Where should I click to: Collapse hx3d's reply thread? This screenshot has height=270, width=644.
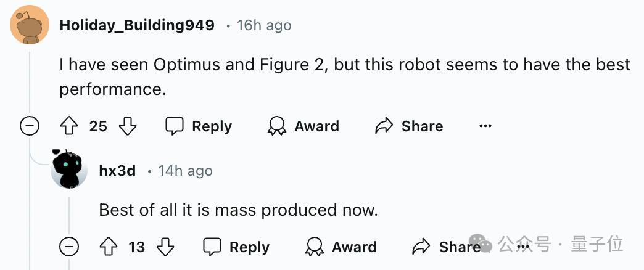tap(69, 247)
